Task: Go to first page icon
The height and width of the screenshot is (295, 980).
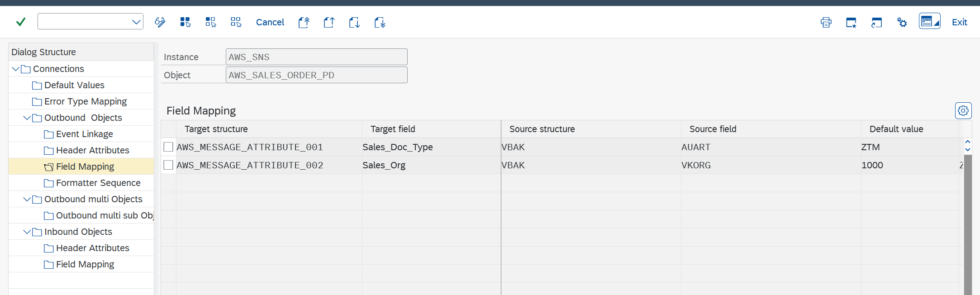Action: coord(304,22)
